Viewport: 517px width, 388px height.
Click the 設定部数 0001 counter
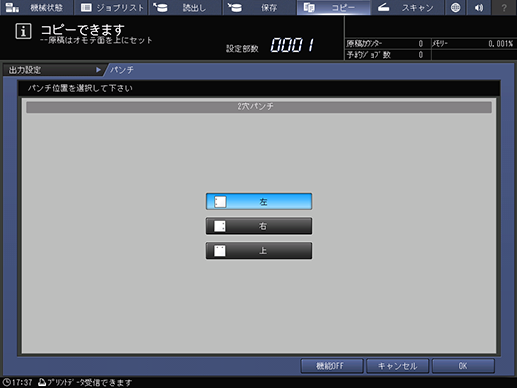(x=292, y=45)
